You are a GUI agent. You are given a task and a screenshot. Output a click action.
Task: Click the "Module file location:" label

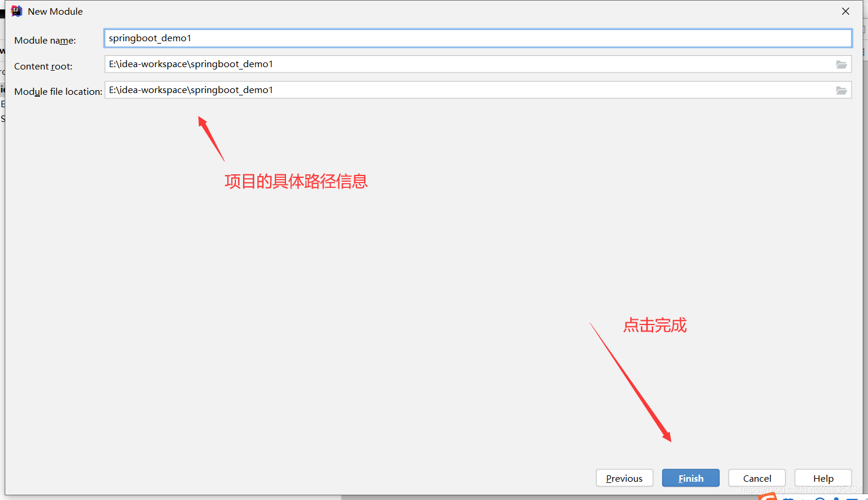(x=58, y=91)
